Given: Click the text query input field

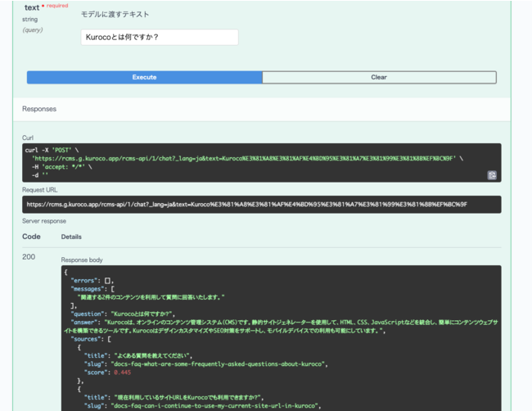Looking at the screenshot, I should (160, 37).
